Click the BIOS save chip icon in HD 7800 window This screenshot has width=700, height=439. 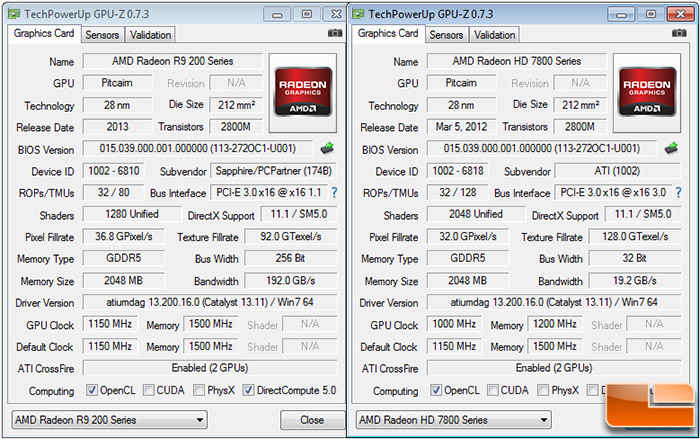click(x=674, y=150)
